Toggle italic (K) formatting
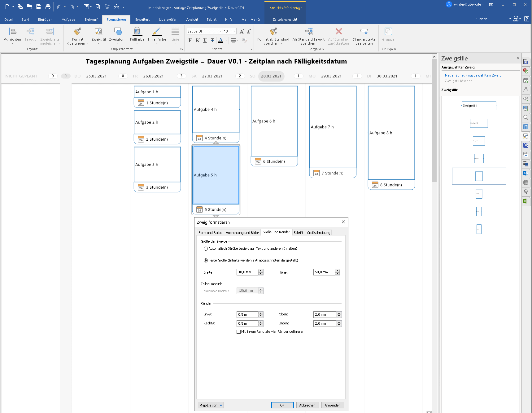Screen dimensions: 532x413 pos(197,40)
